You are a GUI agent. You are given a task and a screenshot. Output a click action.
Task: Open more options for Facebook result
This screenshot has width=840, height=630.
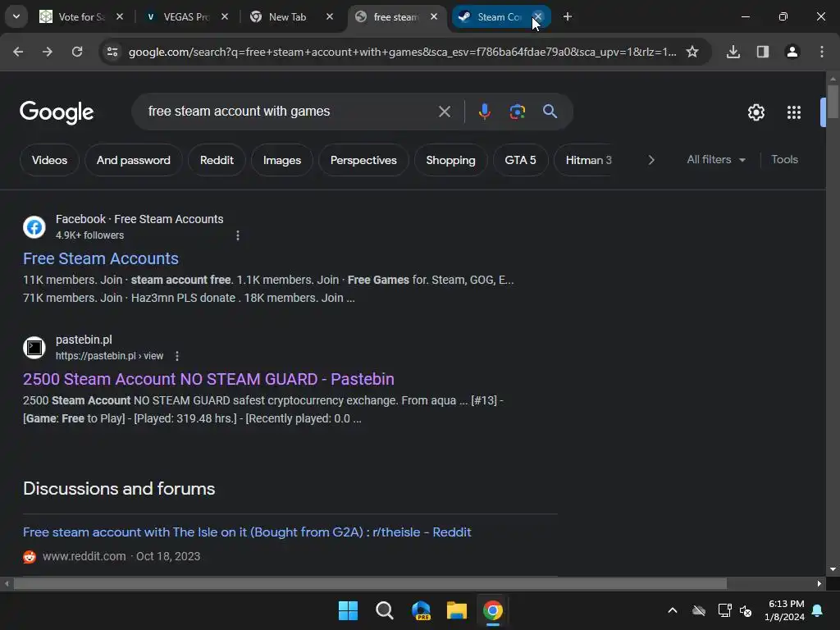[238, 235]
